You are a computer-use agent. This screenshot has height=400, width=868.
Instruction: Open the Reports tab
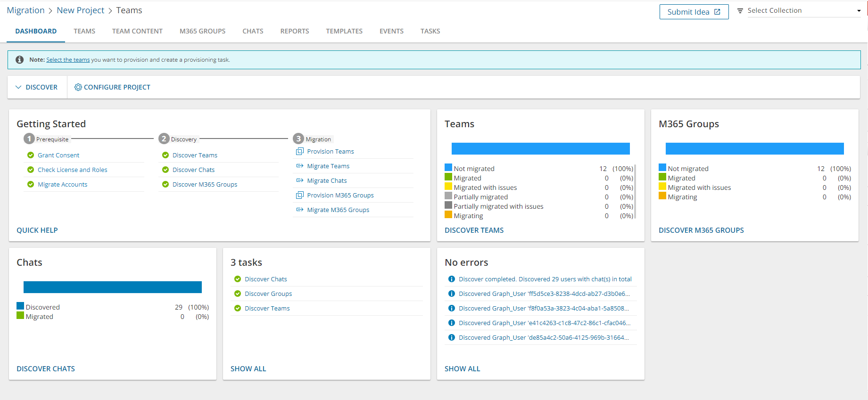pyautogui.click(x=295, y=31)
